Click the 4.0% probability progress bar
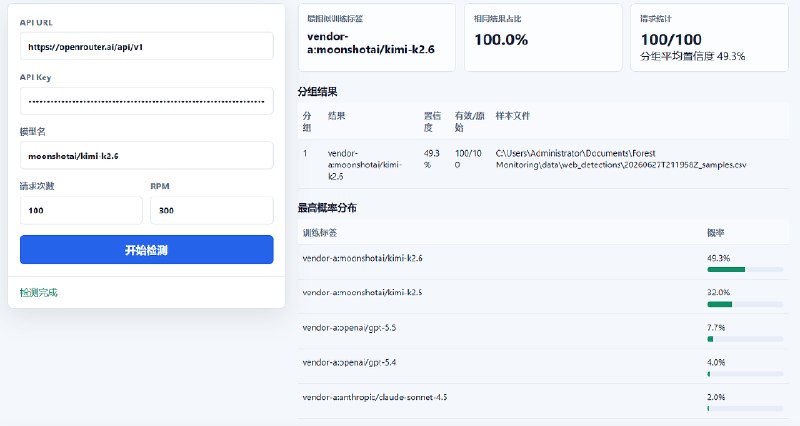The image size is (800, 426). tap(745, 373)
